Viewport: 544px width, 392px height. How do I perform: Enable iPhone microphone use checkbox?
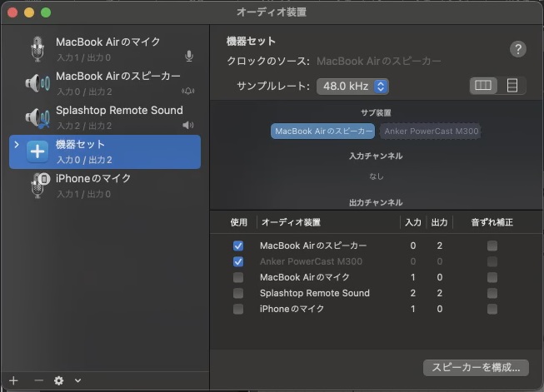[238, 309]
